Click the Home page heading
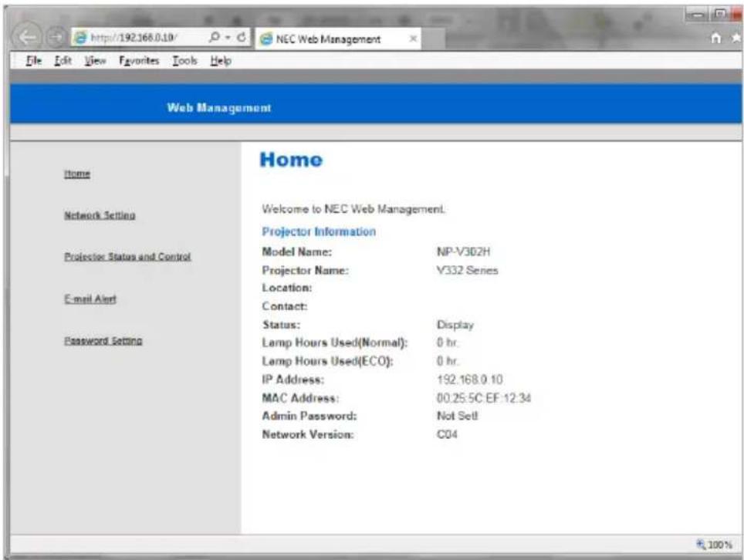The width and height of the screenshot is (744, 560). 291,160
